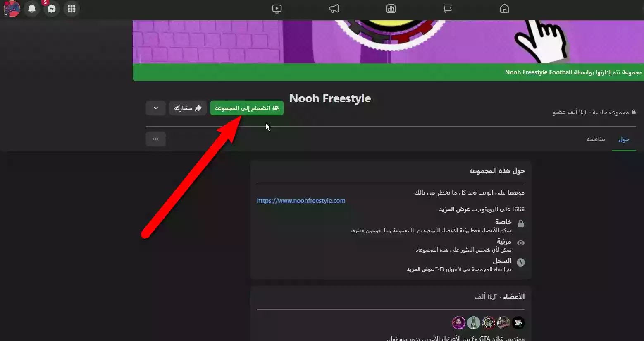Open the ads megaphone icon
644x341 pixels.
point(334,9)
